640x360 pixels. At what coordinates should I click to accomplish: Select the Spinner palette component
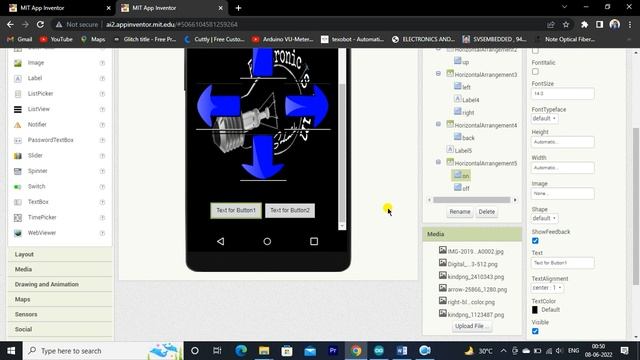(38, 171)
